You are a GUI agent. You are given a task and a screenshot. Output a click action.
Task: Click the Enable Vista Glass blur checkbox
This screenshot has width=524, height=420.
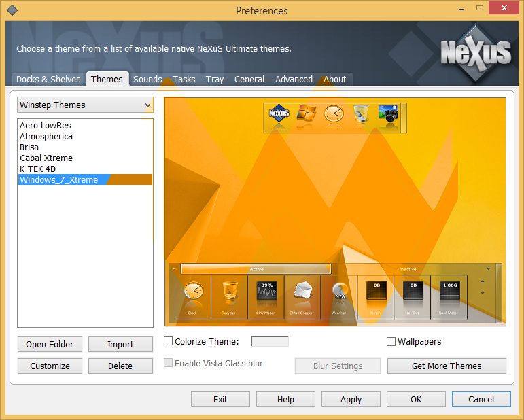pos(168,363)
